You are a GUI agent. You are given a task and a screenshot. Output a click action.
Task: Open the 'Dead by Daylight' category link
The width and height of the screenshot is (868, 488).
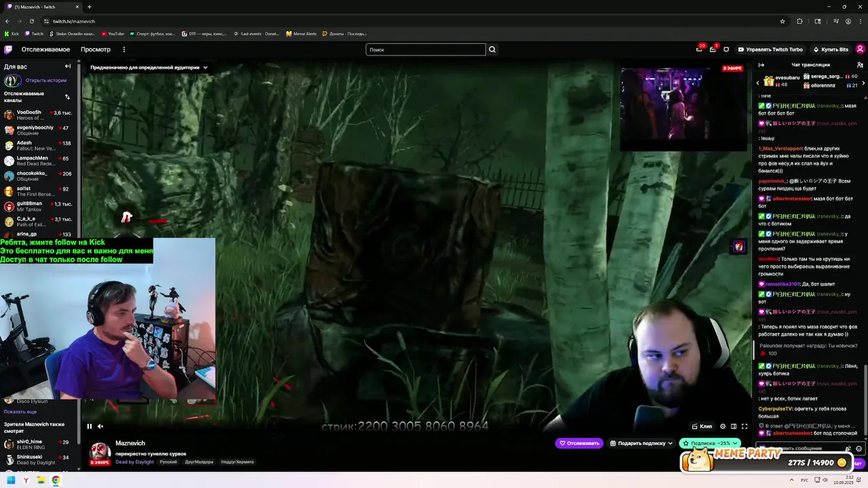(134, 462)
